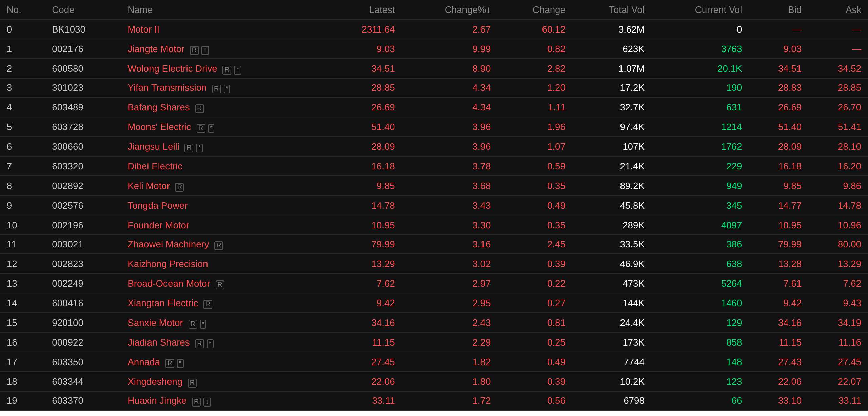Click the R badge beside Jiangsu Leili
This screenshot has height=416, width=868.
(x=189, y=148)
